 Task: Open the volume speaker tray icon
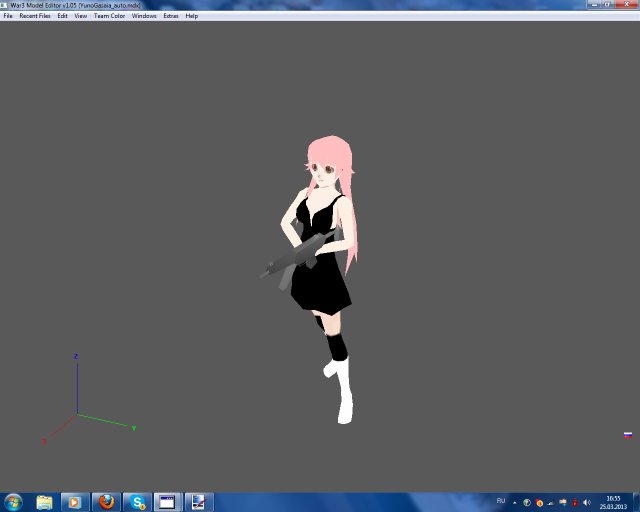click(x=587, y=503)
